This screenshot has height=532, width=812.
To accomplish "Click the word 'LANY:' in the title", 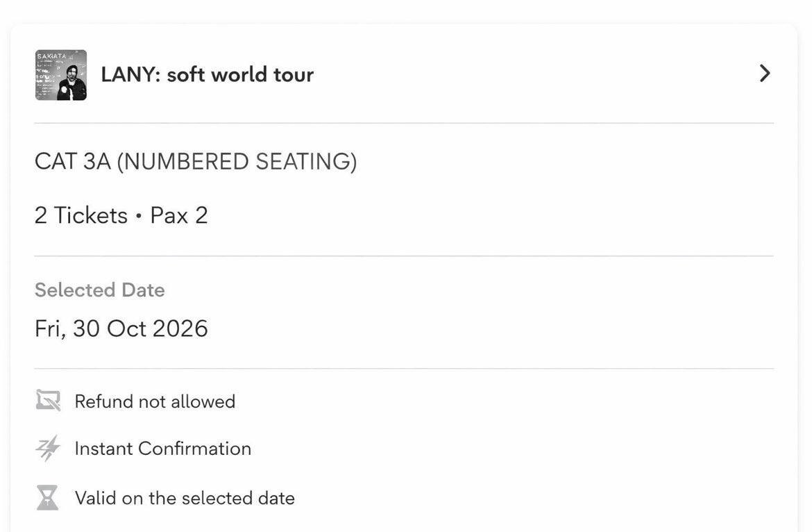I will click(x=131, y=74).
